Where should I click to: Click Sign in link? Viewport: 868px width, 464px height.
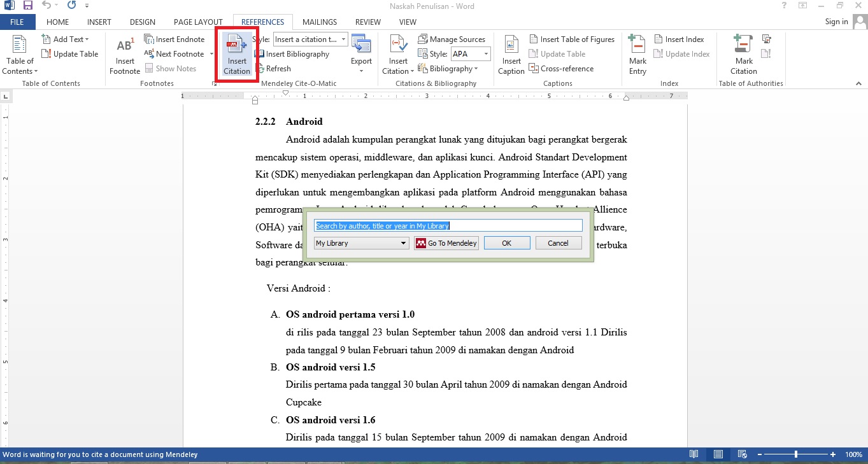836,22
